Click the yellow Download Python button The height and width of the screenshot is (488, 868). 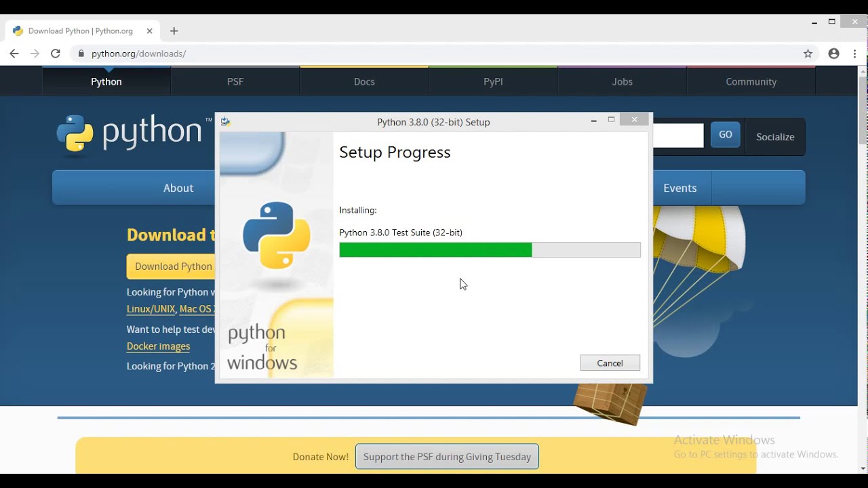[171, 266]
